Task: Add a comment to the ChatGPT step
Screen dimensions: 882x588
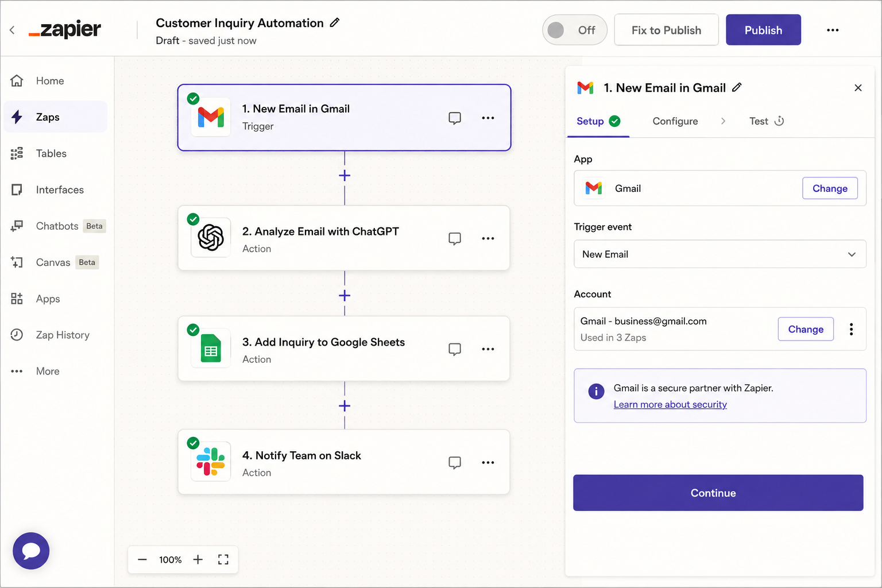Action: 455,239
